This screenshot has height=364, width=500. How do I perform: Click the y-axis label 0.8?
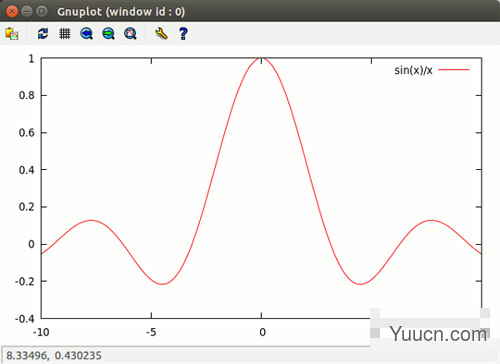click(27, 96)
